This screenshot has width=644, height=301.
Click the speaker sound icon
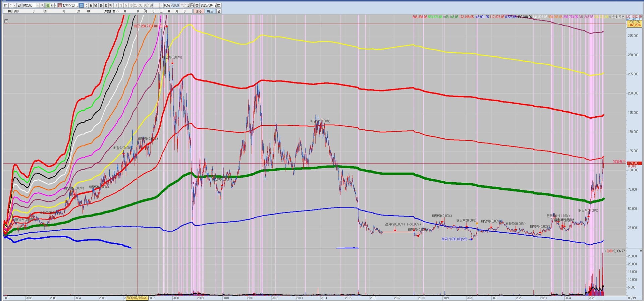[x=51, y=5]
